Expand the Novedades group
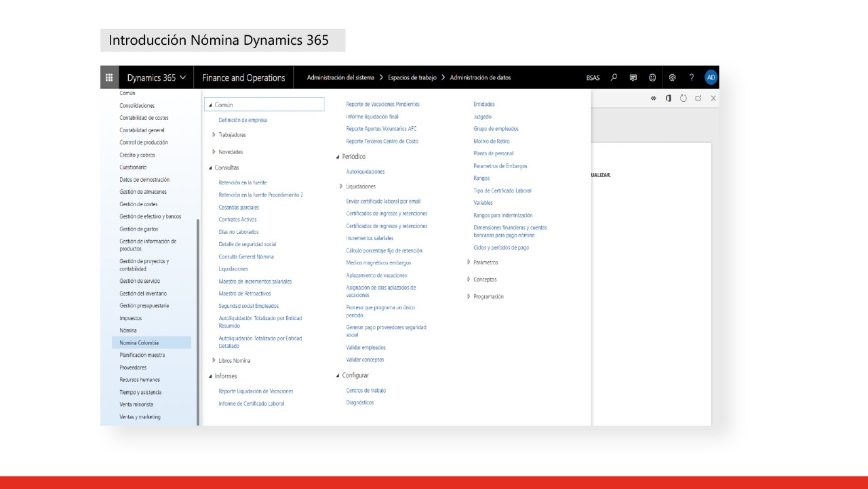This screenshot has width=868, height=489. click(214, 152)
